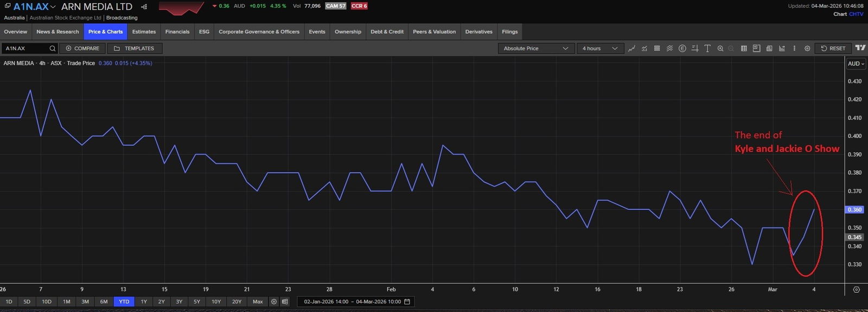Zoom out with the greyed magnifier icon
This screenshot has width=868, height=312.
point(731,48)
